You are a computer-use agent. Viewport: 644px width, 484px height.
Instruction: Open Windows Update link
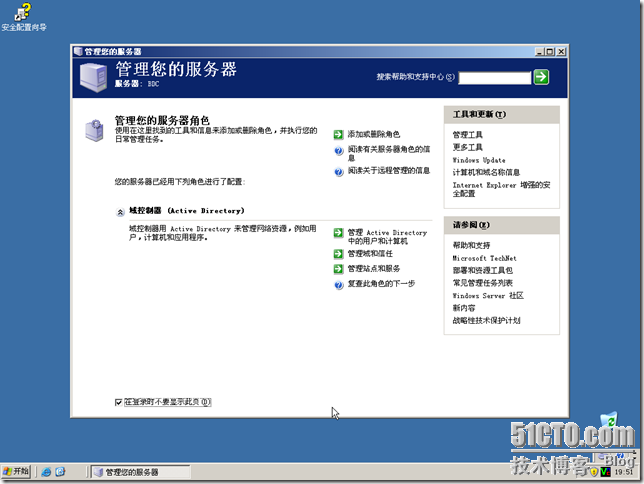[x=479, y=160]
